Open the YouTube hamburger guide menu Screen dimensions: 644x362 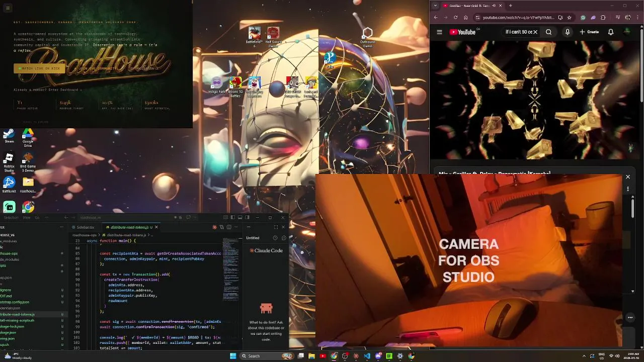point(439,32)
